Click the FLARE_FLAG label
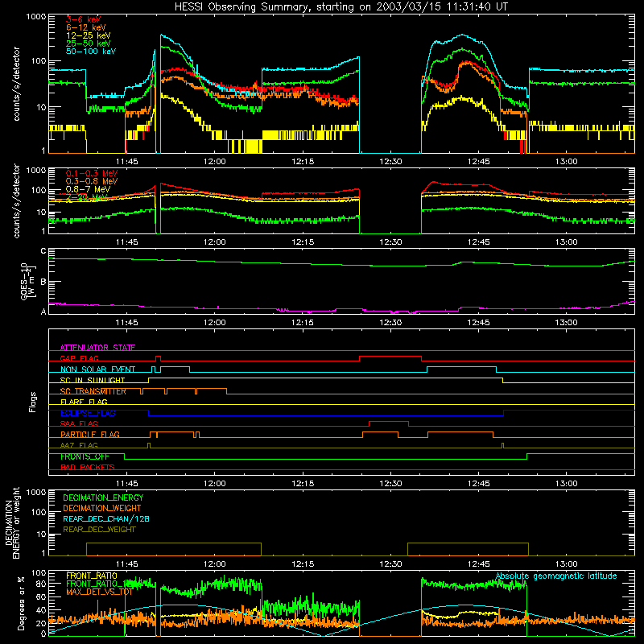 tap(84, 402)
